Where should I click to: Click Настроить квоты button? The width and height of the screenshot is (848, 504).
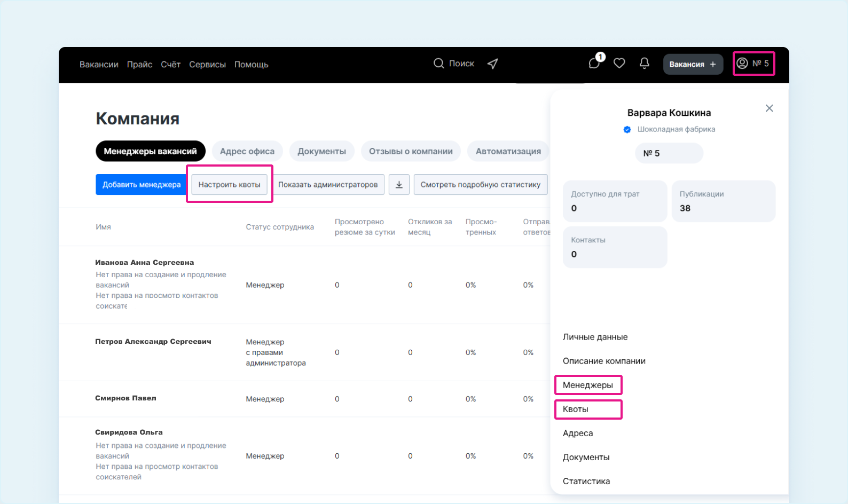[230, 185]
